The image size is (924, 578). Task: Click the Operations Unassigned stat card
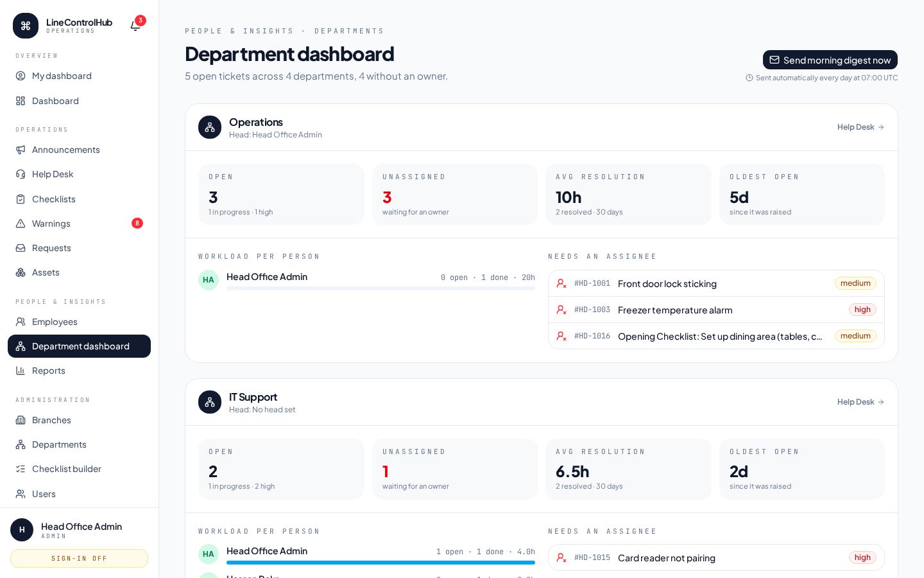(x=455, y=195)
